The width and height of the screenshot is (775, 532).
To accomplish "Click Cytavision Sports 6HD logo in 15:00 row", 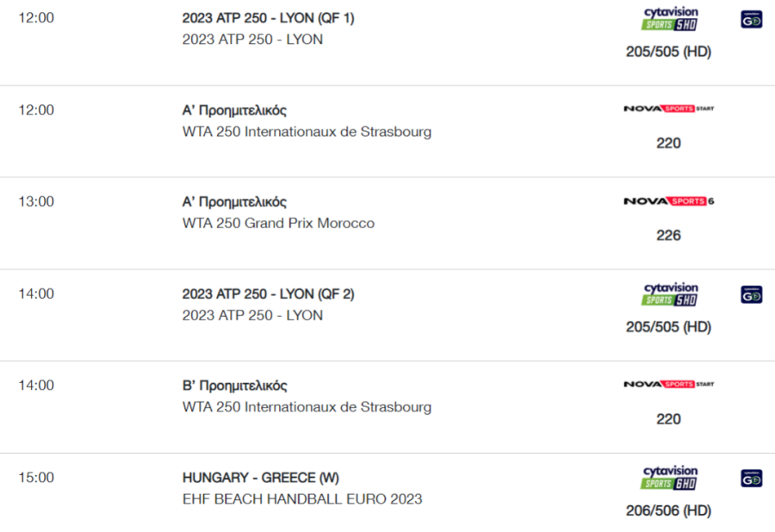I will 670,478.
